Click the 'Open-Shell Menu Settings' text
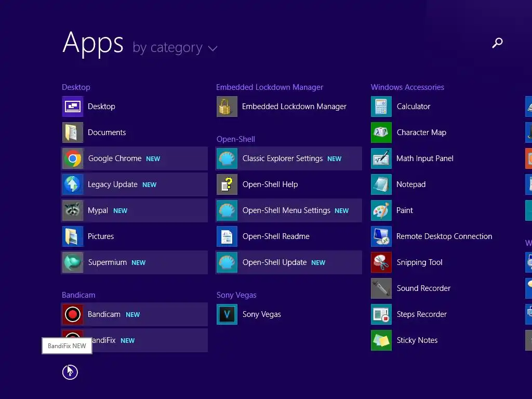This screenshot has height=399, width=532. (286, 210)
